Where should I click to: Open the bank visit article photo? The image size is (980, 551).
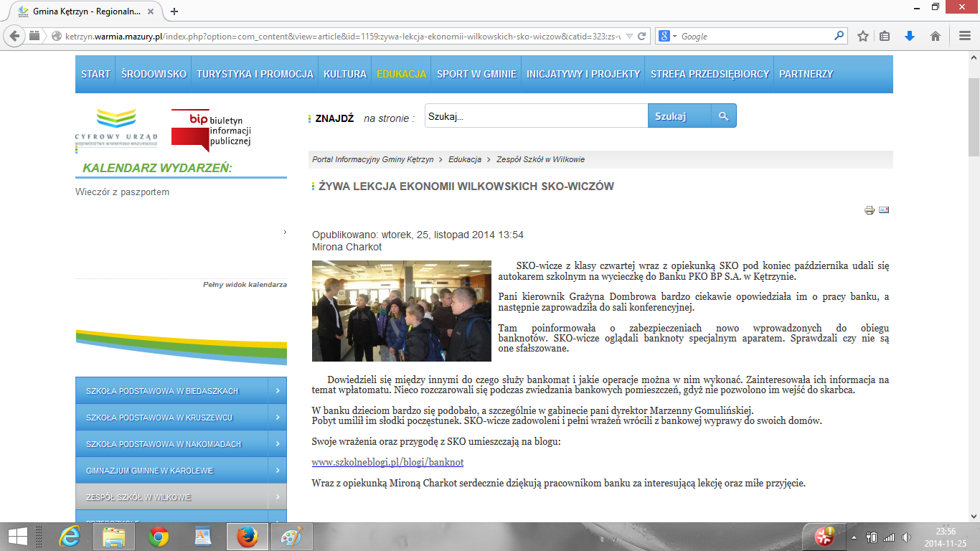pos(402,311)
